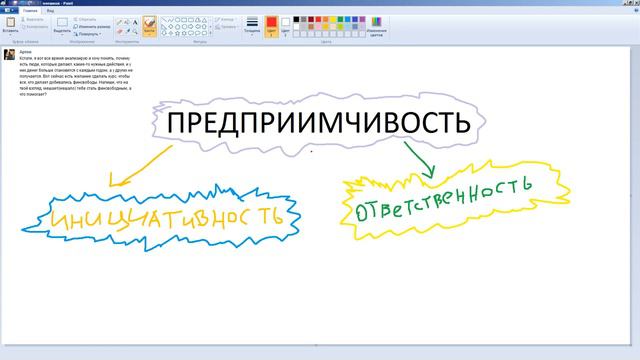Pick the orange palette swatch
Image resolution: width=640 pixels, height=360 pixels.
pyautogui.click(x=325, y=19)
